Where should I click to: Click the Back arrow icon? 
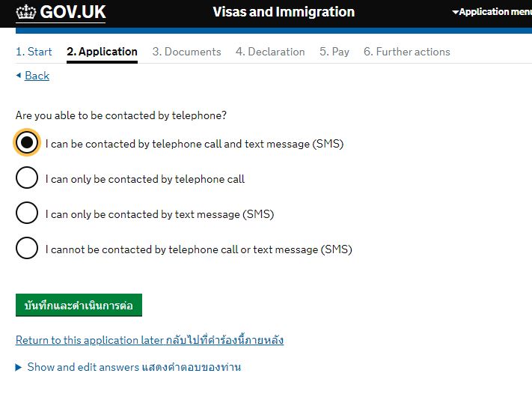coord(19,76)
